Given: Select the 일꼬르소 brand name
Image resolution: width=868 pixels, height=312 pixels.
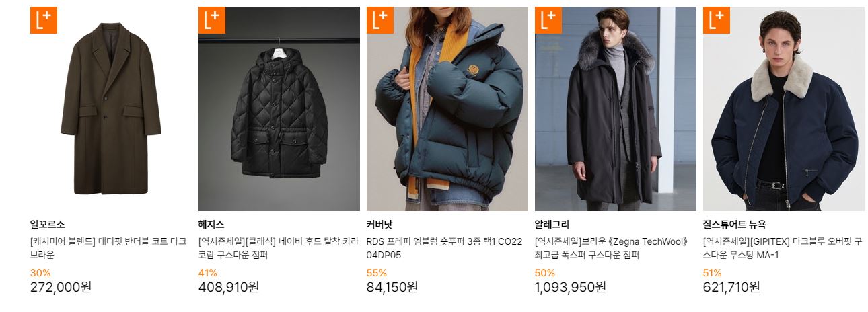Looking at the screenshot, I should 48,225.
